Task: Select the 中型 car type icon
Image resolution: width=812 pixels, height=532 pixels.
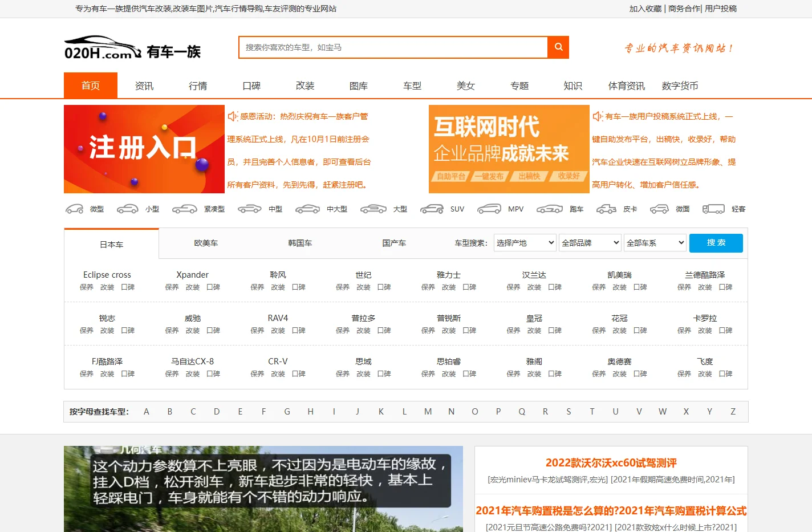Action: click(x=250, y=209)
